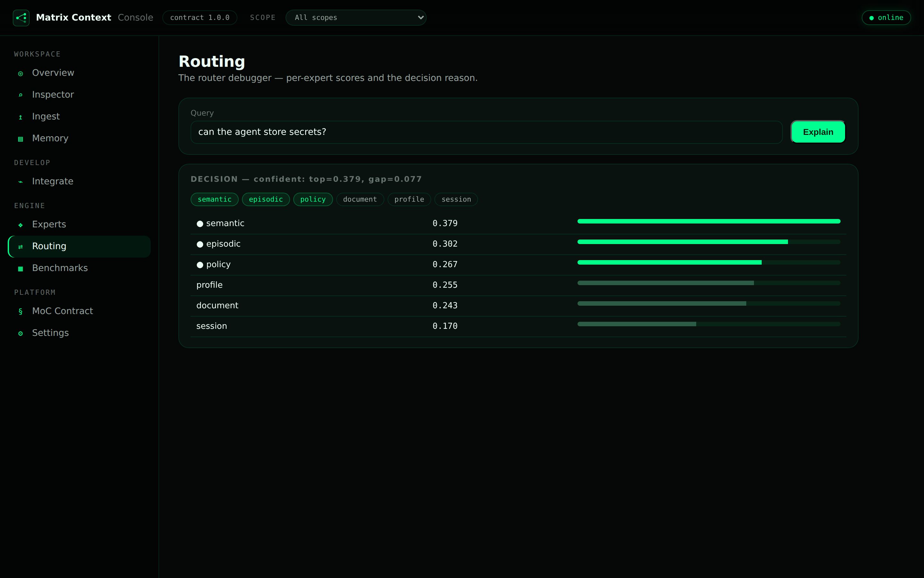Click the document row label
The width and height of the screenshot is (924, 578).
217,305
